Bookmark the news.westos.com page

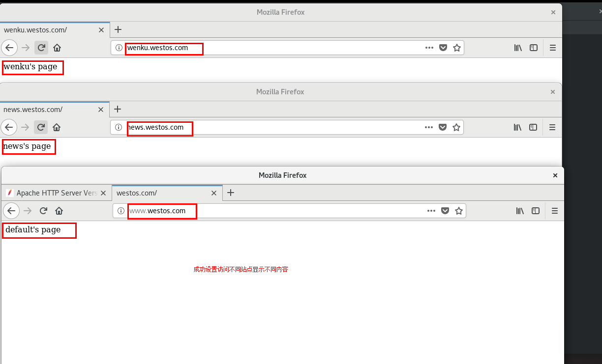(456, 127)
